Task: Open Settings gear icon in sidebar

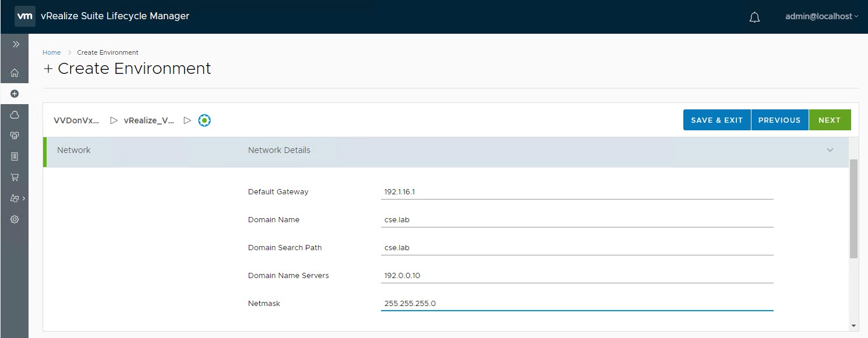Action: (15, 219)
